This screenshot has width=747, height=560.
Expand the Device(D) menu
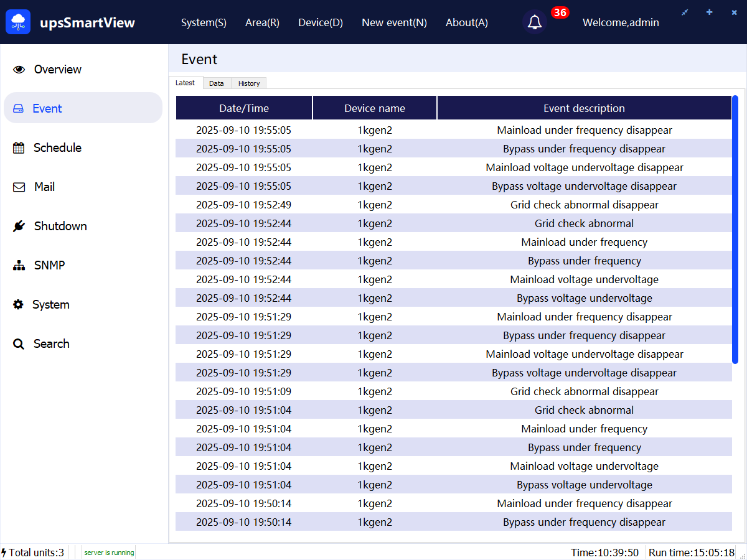click(320, 22)
